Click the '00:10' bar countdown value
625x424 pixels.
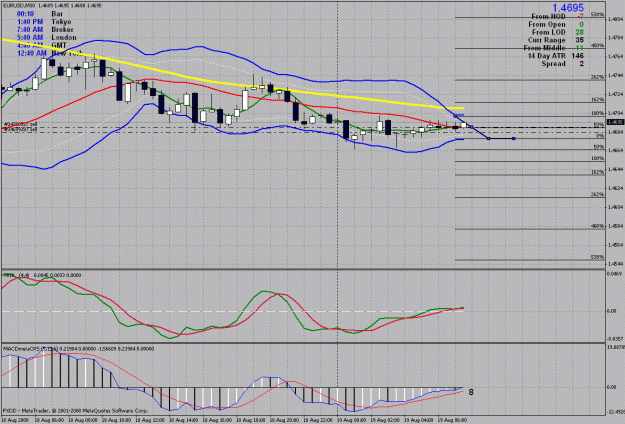[x=25, y=14]
